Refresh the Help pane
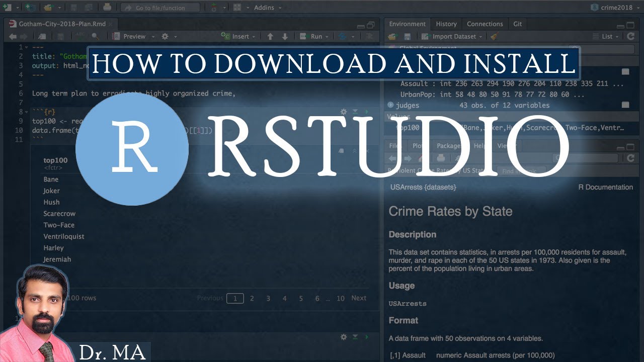 point(631,158)
